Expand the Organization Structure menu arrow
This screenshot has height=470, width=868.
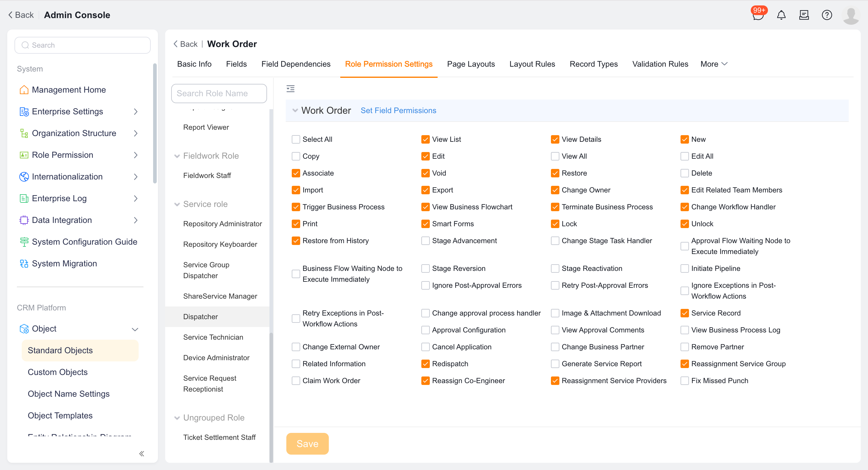pos(136,133)
